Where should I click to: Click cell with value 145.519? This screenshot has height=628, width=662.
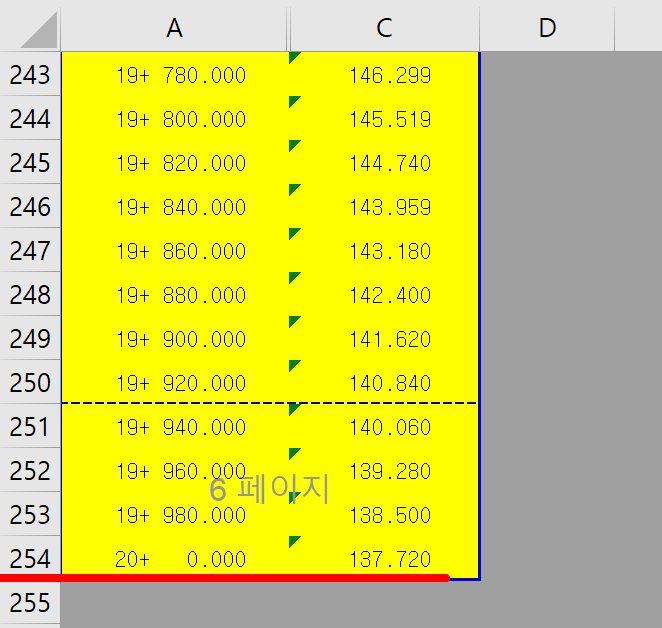click(384, 118)
